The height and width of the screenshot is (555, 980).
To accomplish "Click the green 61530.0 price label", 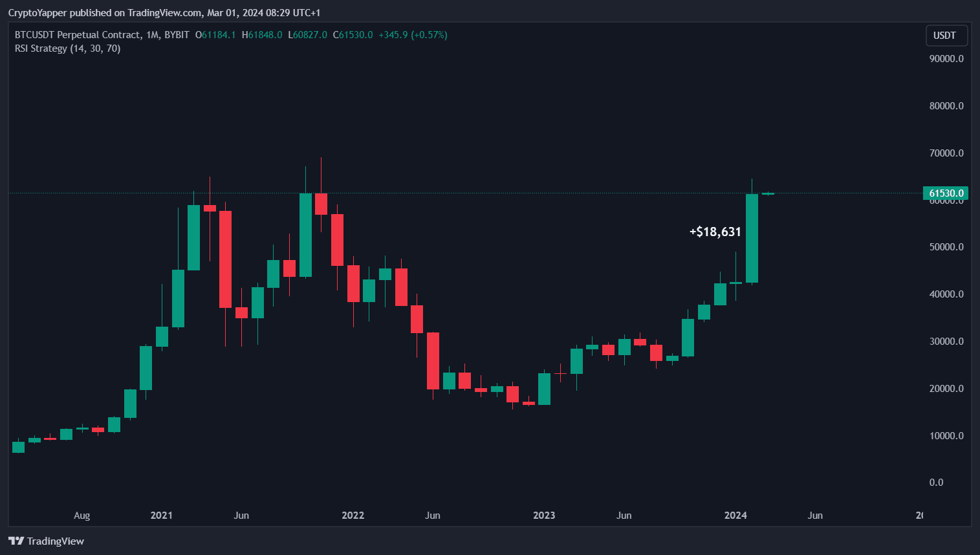I will [946, 193].
